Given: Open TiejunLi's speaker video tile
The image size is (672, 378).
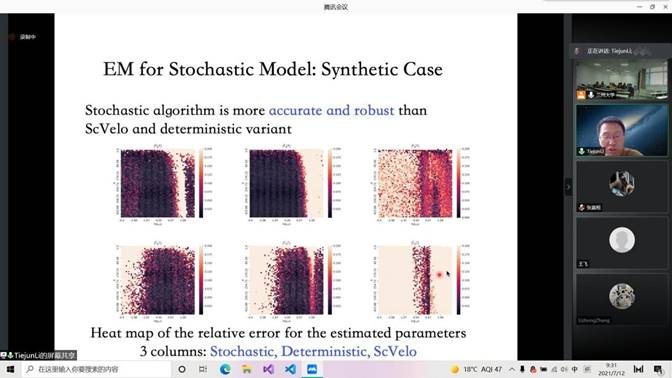Looking at the screenshot, I should point(621,130).
